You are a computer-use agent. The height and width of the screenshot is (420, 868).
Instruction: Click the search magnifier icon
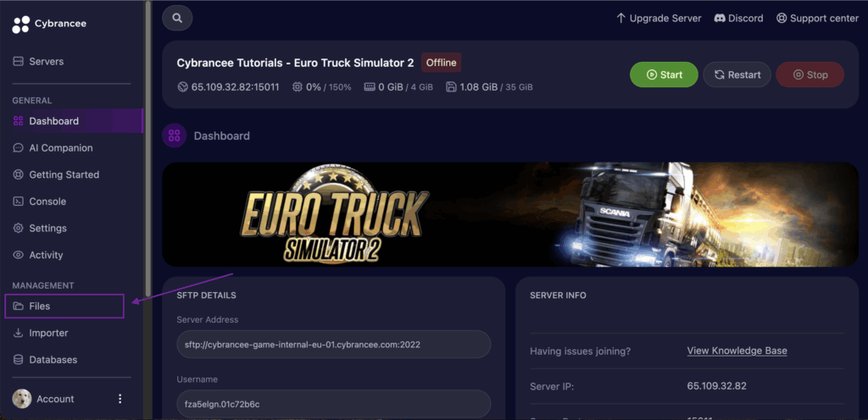pos(177,19)
